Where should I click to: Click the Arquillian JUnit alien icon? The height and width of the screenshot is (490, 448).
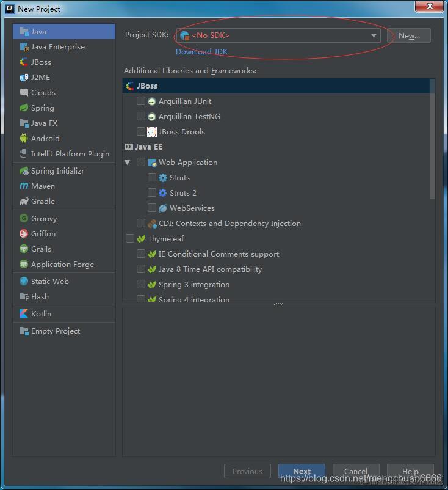pyautogui.click(x=152, y=101)
